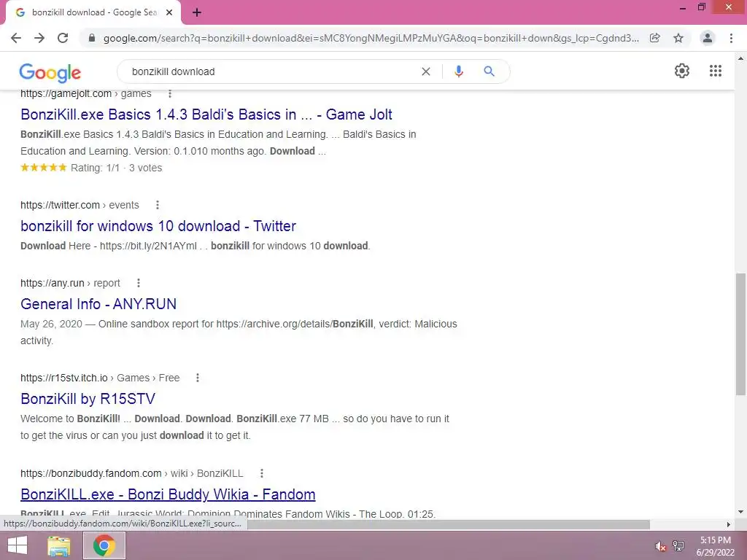Open a new browser tab
The image size is (747, 560).
point(197,13)
